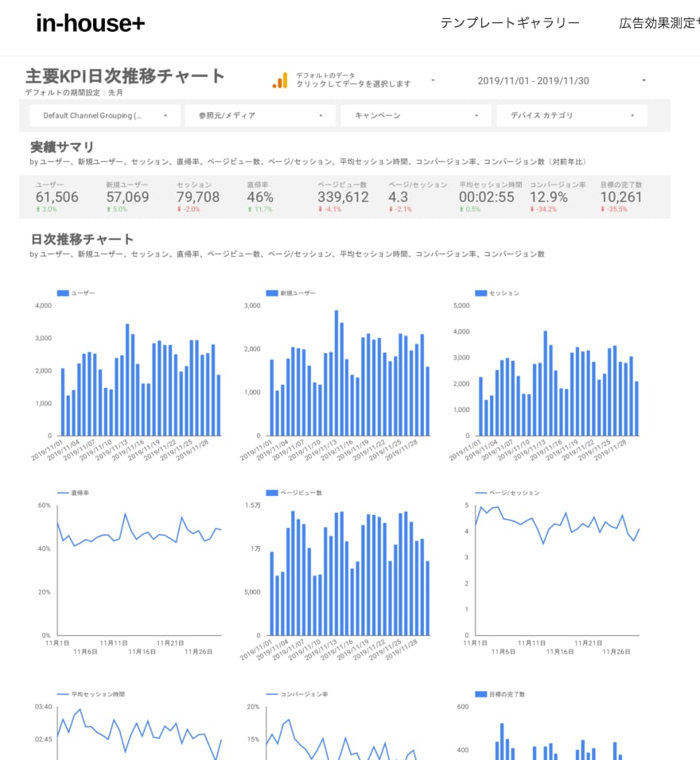Image resolution: width=700 pixels, height=760 pixels.
Task: Click the 直帰率 scorecard value 46%
Action: 260,197
